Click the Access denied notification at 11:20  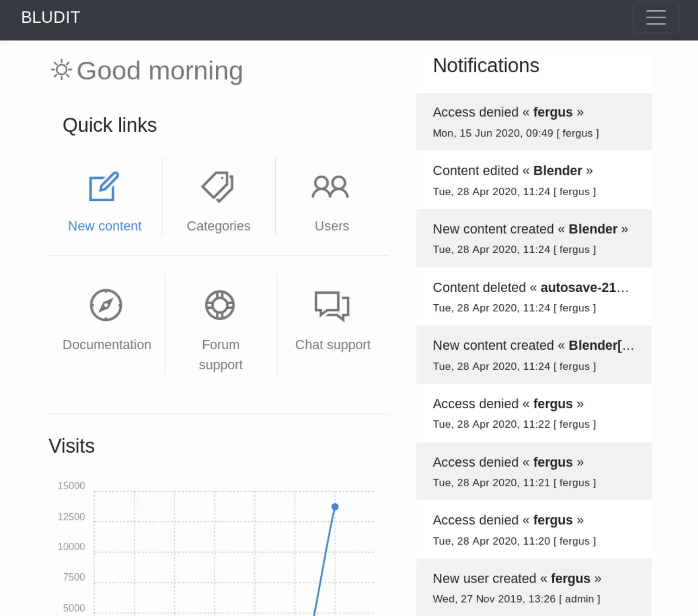click(x=533, y=530)
